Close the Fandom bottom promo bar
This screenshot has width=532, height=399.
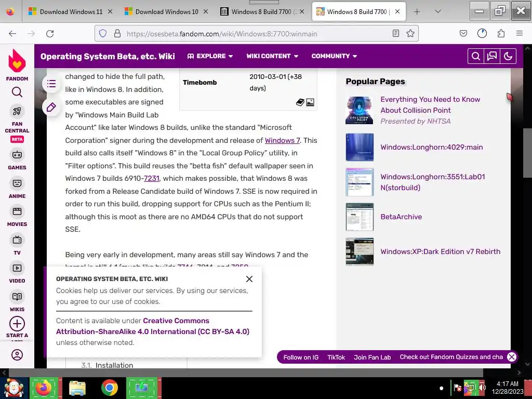512,357
